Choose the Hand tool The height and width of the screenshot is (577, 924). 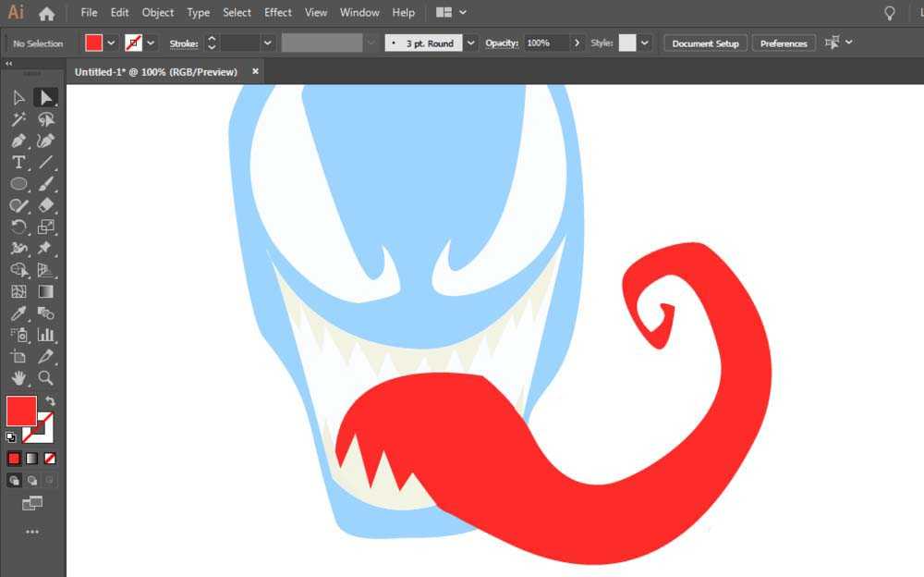[x=18, y=378]
